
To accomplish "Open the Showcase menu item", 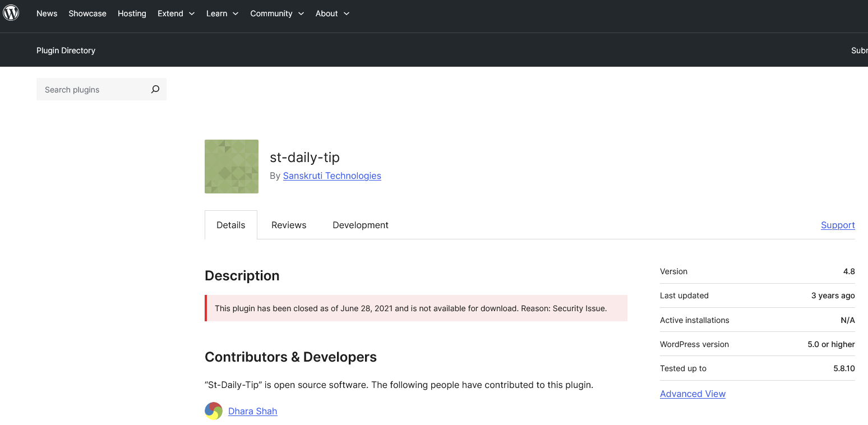I will [87, 13].
